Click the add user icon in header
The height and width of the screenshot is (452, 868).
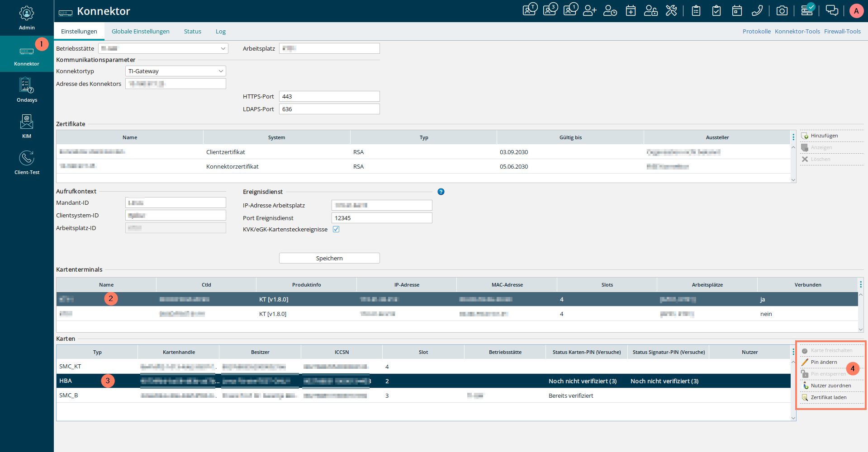[x=590, y=10]
